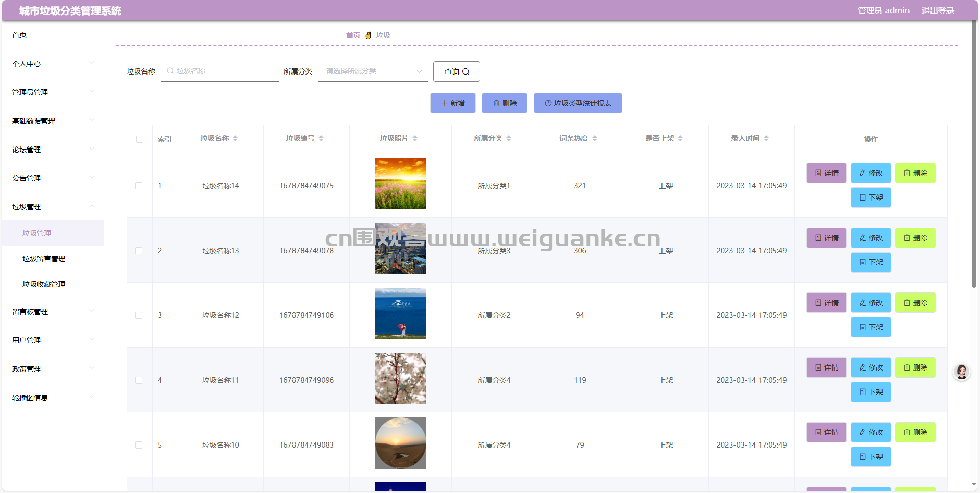Open 垃圾收藏管理 submenu item
The height and width of the screenshot is (493, 980).
click(x=53, y=284)
